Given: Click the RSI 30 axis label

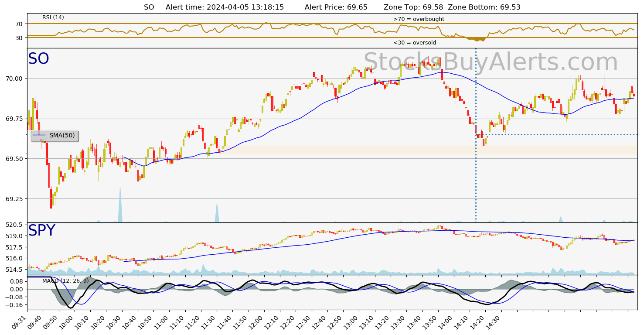Looking at the screenshot, I should coord(19,38).
